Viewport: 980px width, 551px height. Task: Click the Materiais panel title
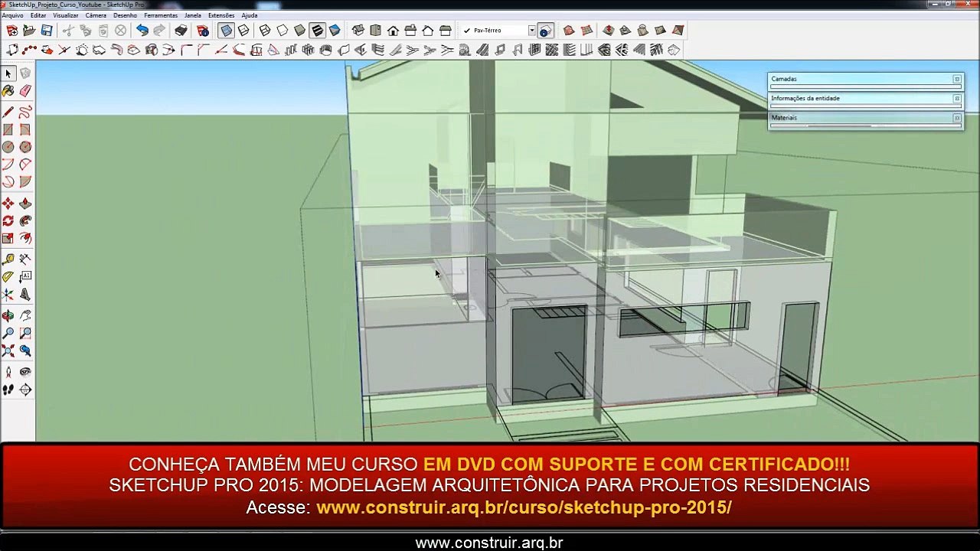point(784,118)
